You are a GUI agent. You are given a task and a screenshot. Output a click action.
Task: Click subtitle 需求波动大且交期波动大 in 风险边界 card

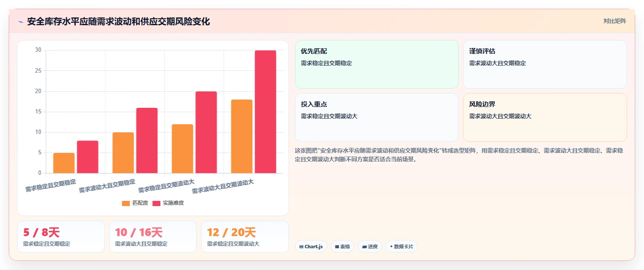point(500,116)
